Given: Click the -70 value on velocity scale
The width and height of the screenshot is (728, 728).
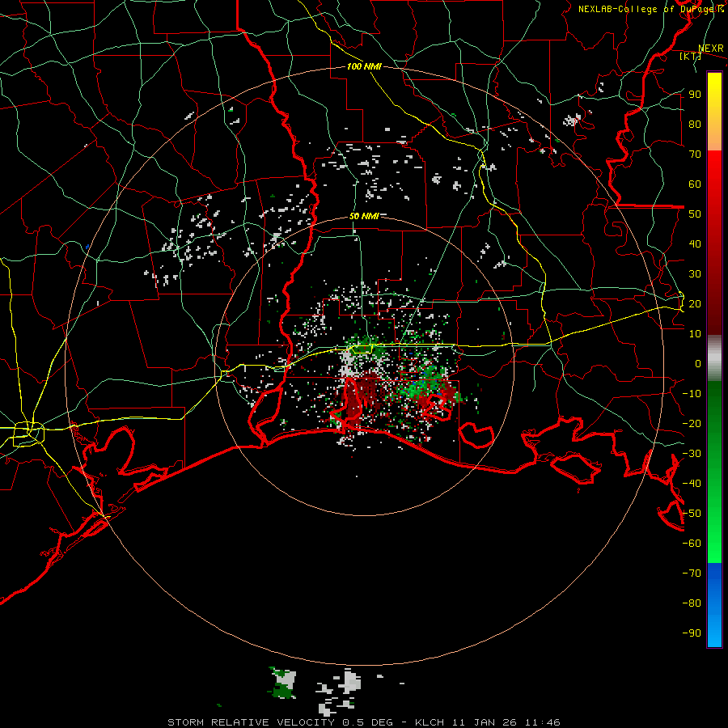Looking at the screenshot, I should [x=692, y=573].
